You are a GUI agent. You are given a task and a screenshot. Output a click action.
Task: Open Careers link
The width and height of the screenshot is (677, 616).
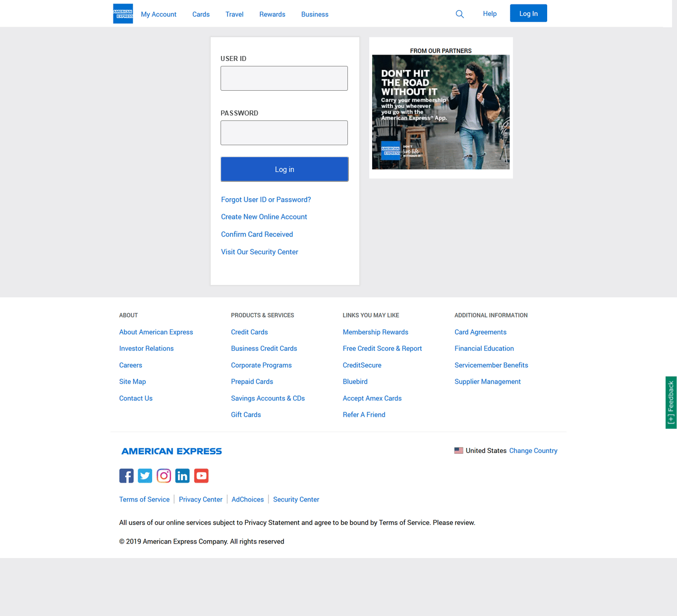[x=130, y=365]
